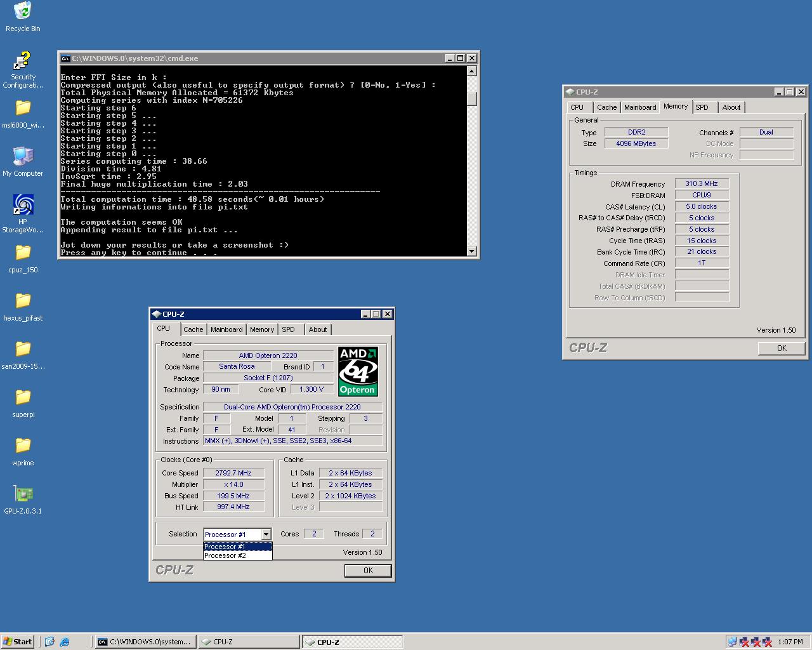Viewport: 812px width, 650px height.
Task: Open Mainboard tab in Memory window
Action: (x=640, y=107)
